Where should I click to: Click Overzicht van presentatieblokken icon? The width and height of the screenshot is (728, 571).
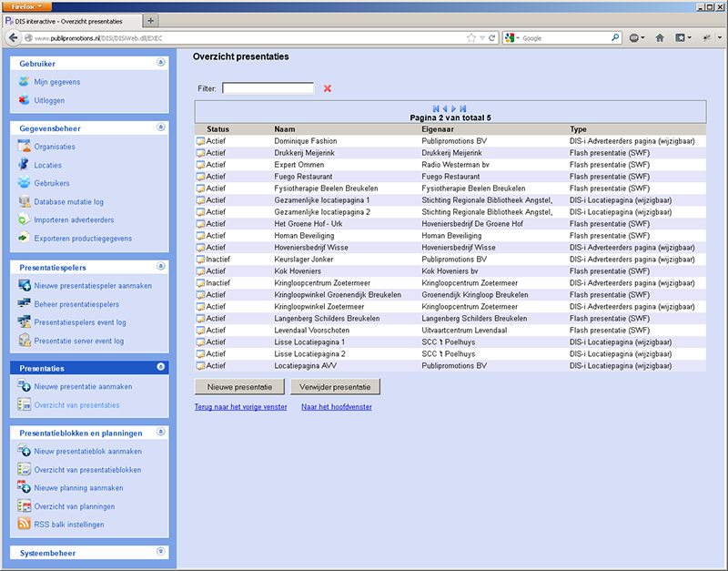point(24,469)
